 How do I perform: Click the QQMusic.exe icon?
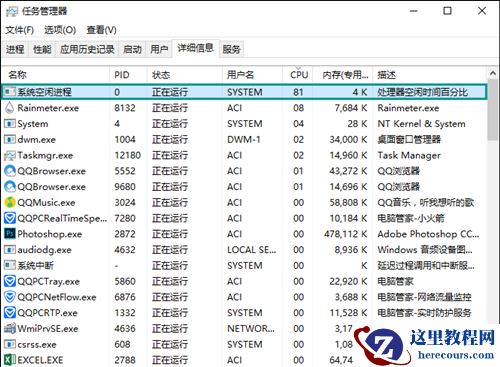point(10,202)
